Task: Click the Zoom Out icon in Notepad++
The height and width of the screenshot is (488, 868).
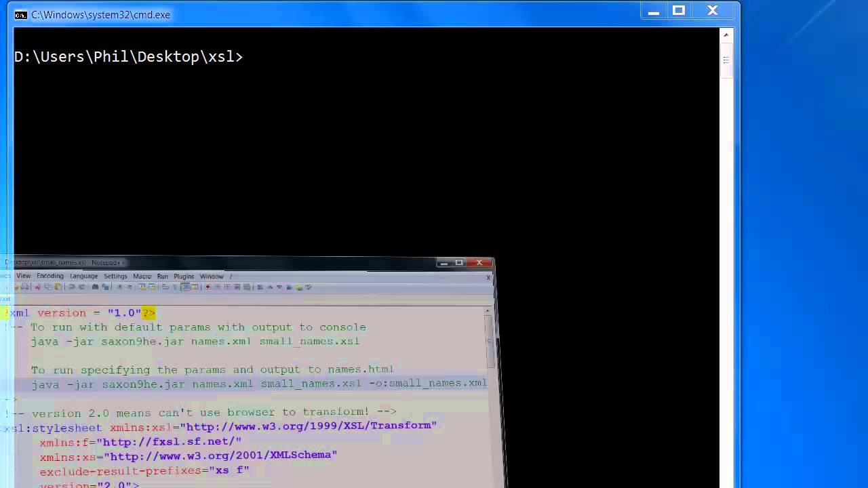Action: point(129,287)
